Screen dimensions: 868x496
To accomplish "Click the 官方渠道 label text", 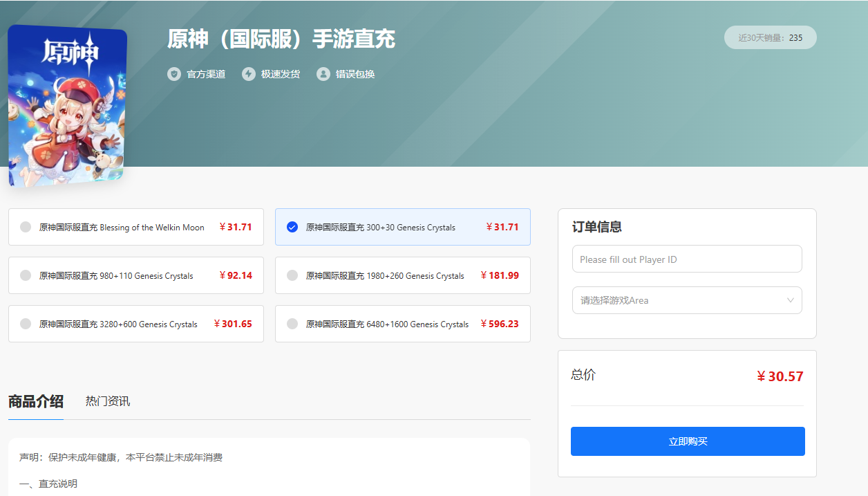I will click(x=206, y=74).
